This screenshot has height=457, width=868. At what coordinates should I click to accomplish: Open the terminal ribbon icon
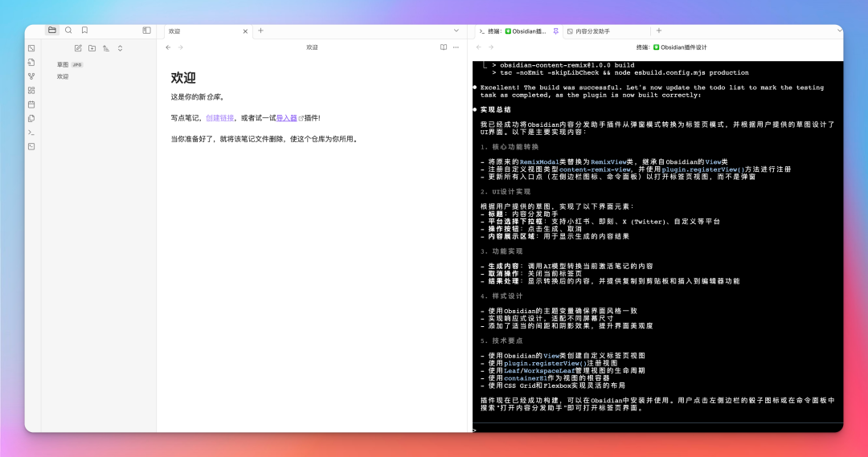31,133
